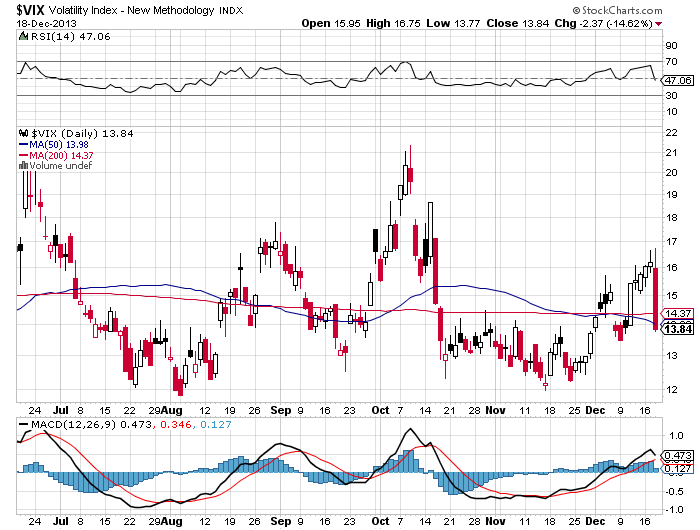
Task: Click the RSI indicator icon beside RSI(14)
Action: pos(23,36)
